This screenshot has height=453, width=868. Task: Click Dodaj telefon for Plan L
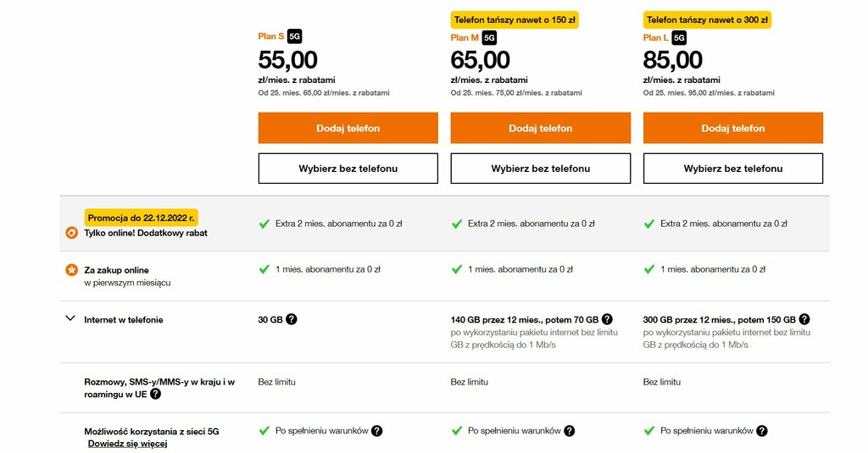(733, 129)
